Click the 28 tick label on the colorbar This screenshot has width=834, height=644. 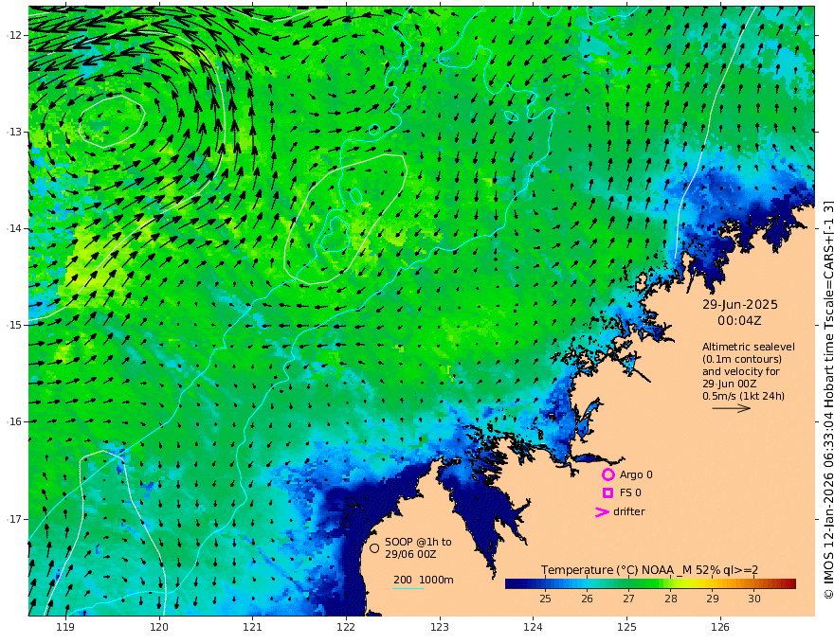click(671, 599)
